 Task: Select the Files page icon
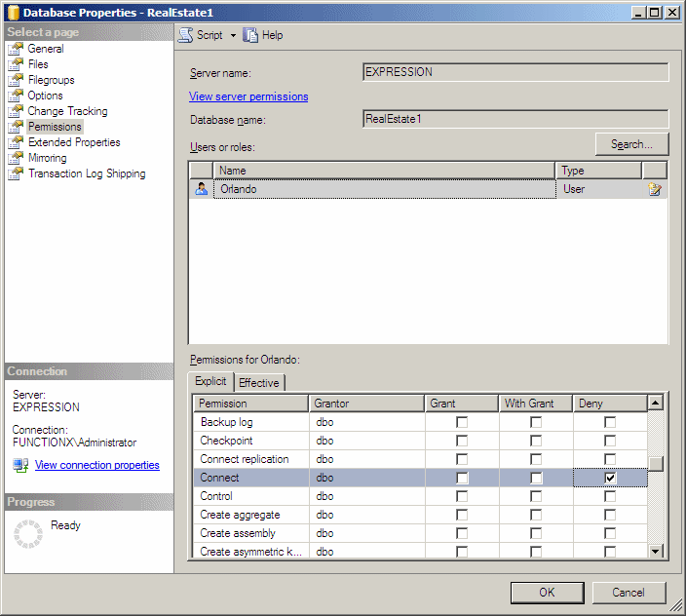16,64
